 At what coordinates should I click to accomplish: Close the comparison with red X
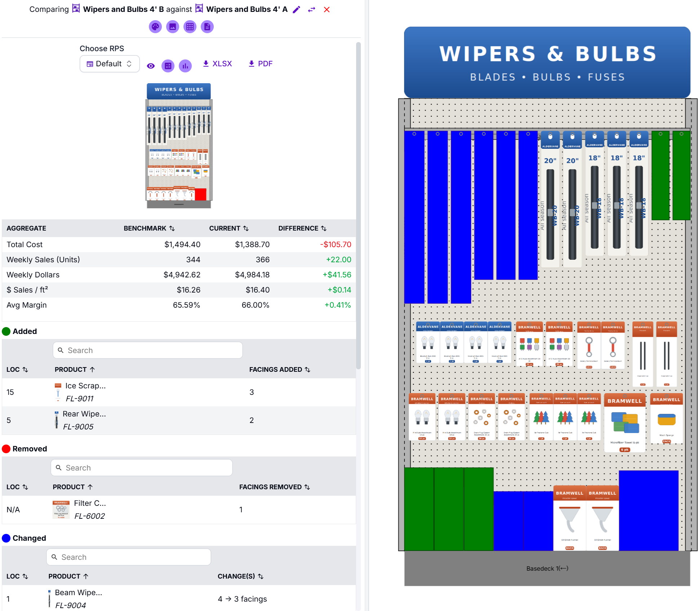pyautogui.click(x=327, y=10)
